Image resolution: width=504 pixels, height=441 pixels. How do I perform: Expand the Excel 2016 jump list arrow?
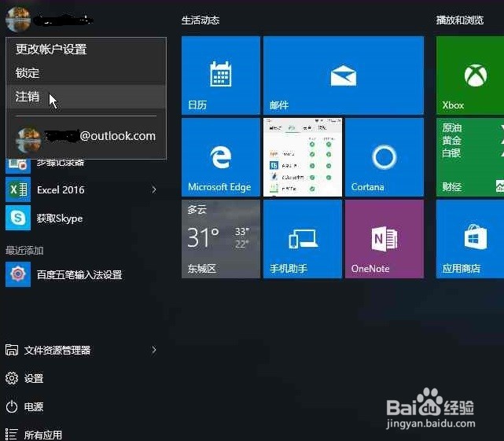point(154,189)
